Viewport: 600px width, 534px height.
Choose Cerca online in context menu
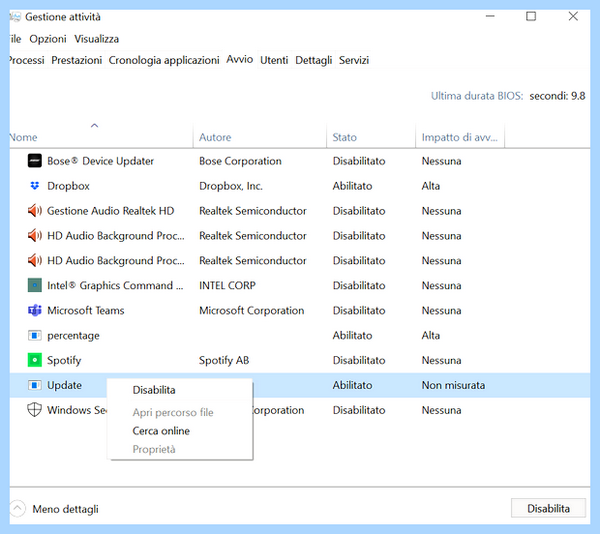180,431
